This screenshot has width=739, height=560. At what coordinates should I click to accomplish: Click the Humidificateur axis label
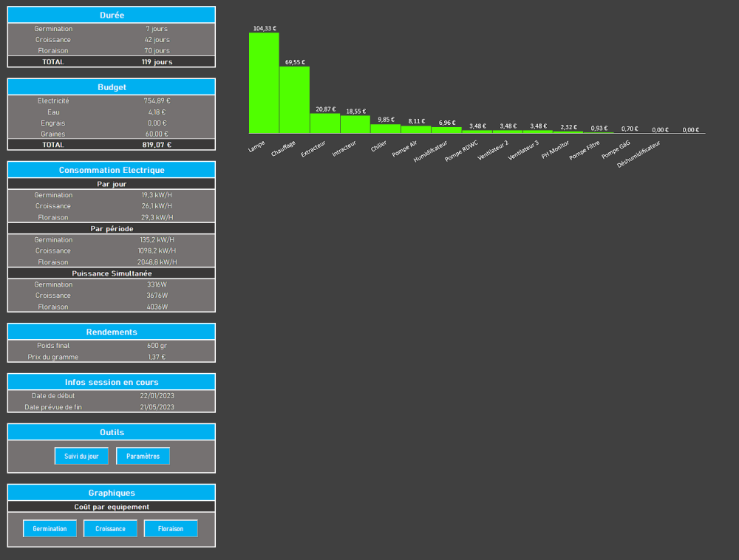(430, 151)
